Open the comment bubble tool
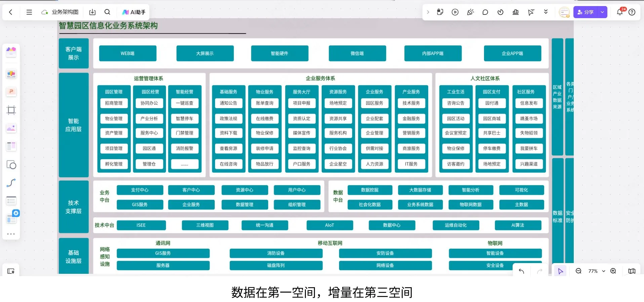The height and width of the screenshot is (302, 644). click(485, 12)
